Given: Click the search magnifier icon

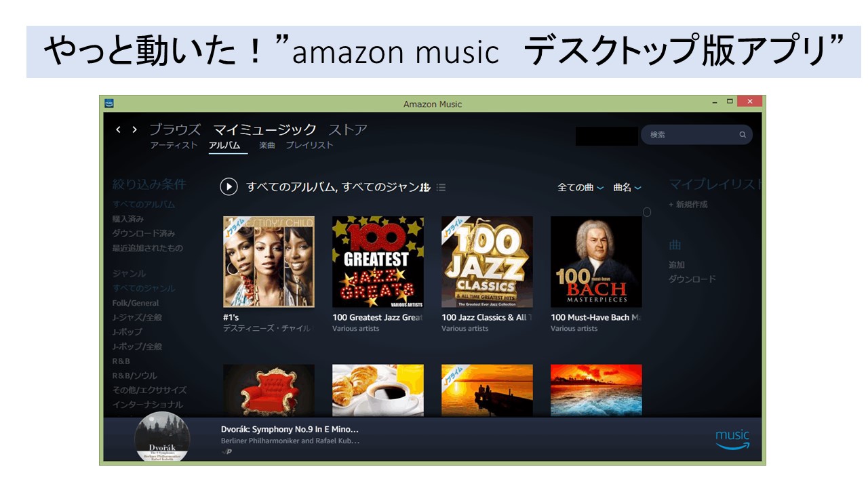Looking at the screenshot, I should pos(743,135).
